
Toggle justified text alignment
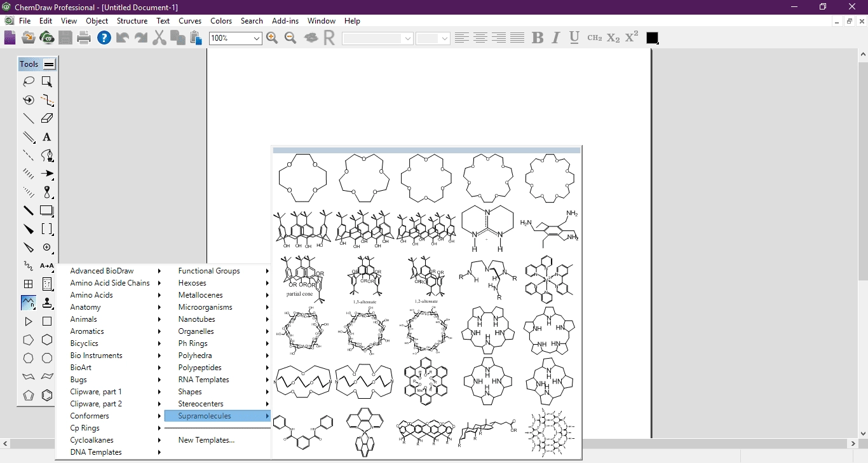[x=518, y=38]
